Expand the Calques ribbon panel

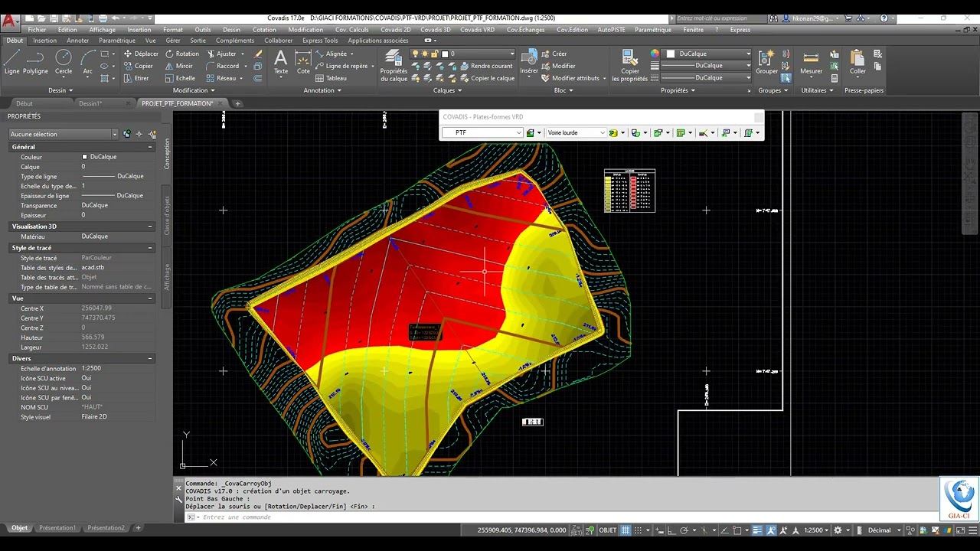447,90
